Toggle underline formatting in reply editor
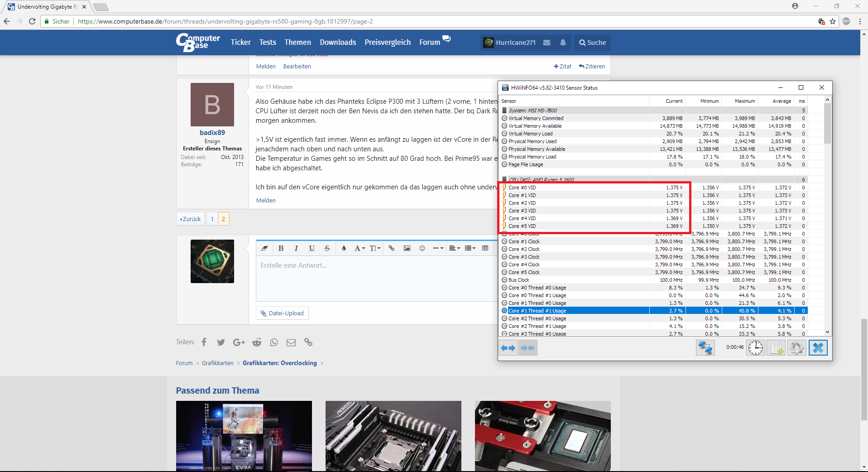 click(312, 248)
